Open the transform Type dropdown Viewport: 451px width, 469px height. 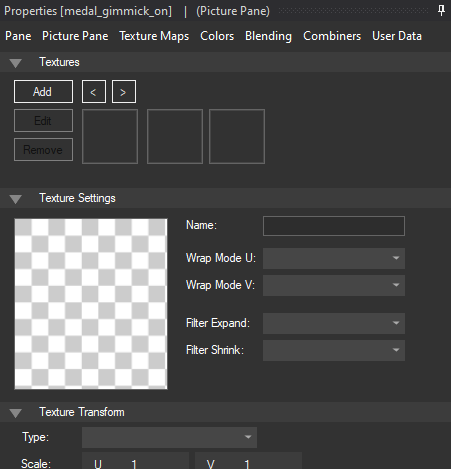(169, 437)
